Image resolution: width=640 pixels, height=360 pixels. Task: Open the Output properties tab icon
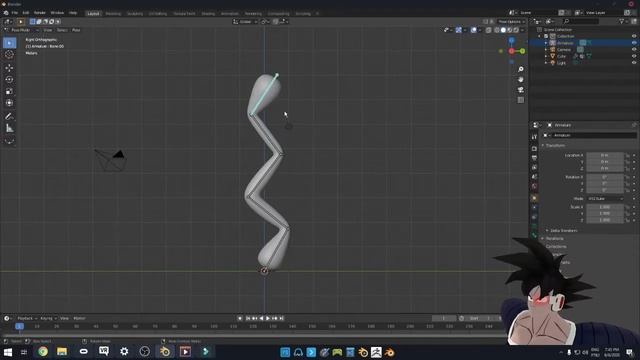[x=534, y=158]
